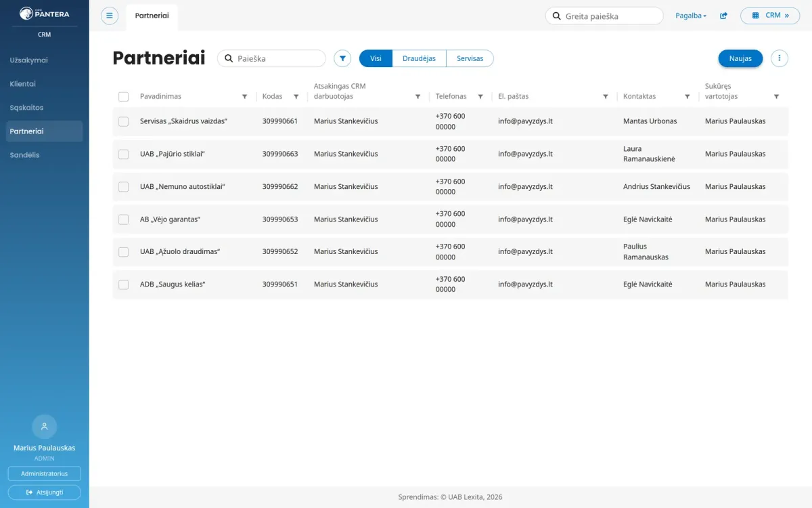Screen dimensions: 812x508
Task: Open Klientai in the sidebar
Action: click(45, 84)
